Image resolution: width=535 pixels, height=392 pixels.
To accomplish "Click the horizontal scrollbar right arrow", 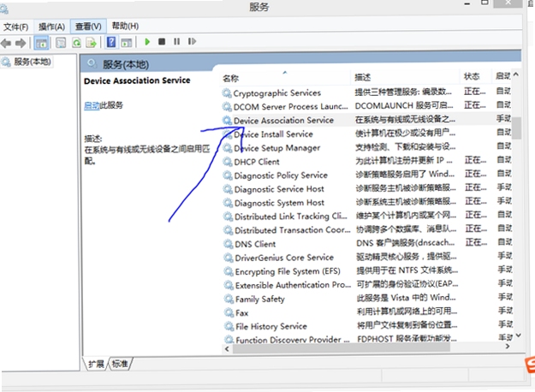I will coord(508,347).
